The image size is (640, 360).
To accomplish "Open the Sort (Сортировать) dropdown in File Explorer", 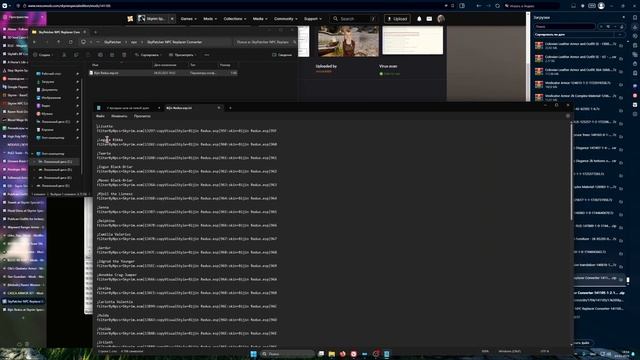I will point(148,55).
